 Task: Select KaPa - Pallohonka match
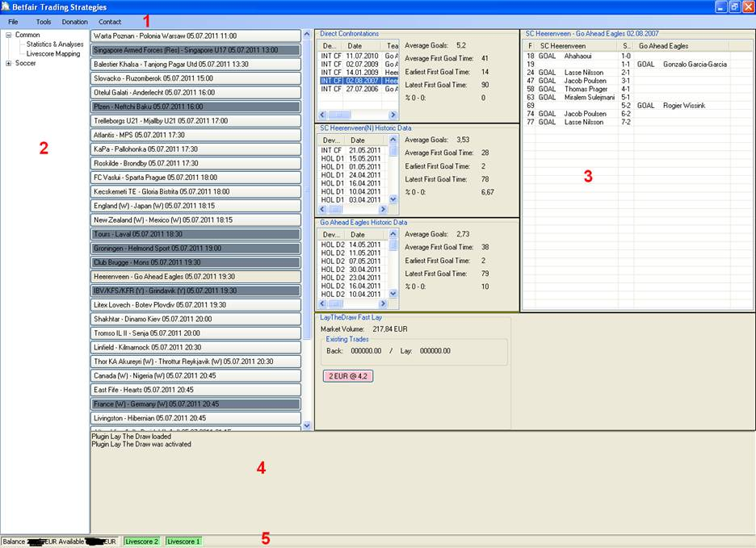tap(195, 149)
